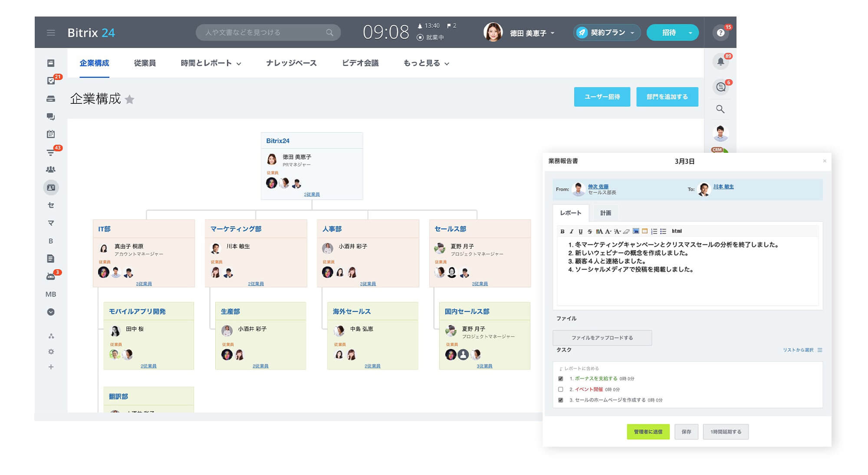The height and width of the screenshot is (475, 868).
Task: Open the hamburger menu beside Bitrix 24
Action: (51, 33)
